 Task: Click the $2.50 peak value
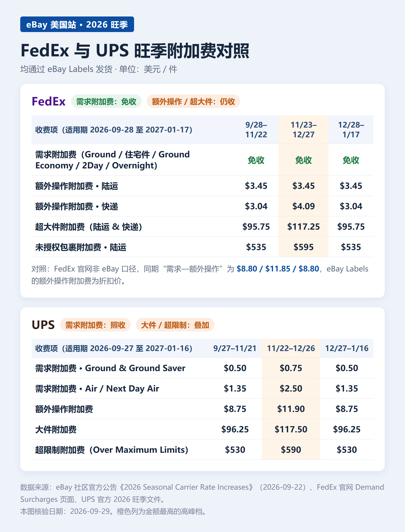point(291,389)
